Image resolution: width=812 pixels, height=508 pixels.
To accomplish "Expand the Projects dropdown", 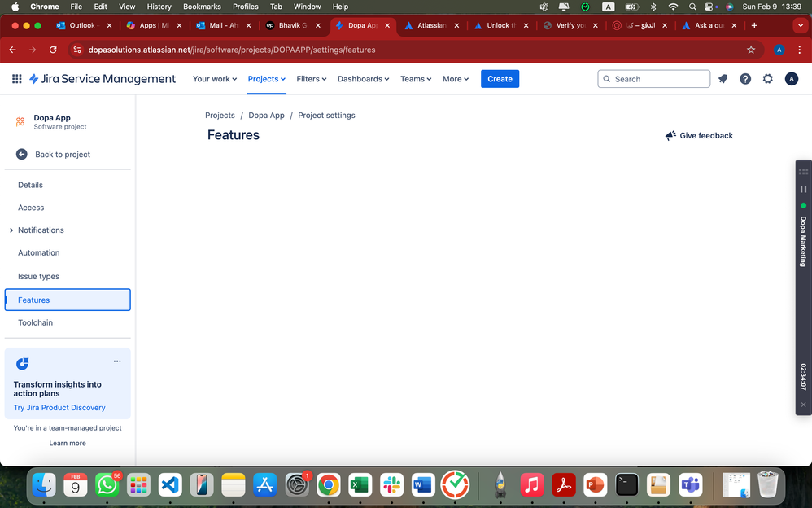I will coord(266,78).
